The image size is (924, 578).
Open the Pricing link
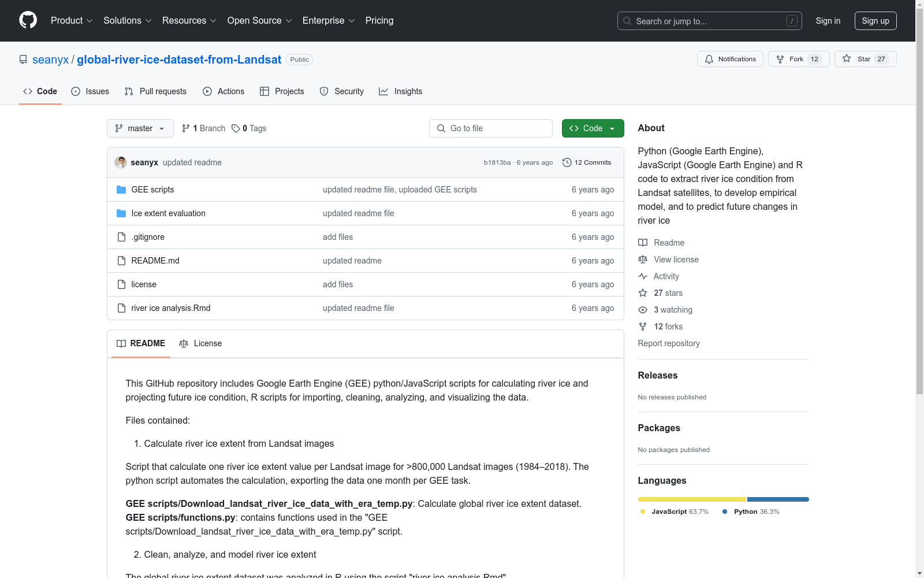(x=379, y=21)
